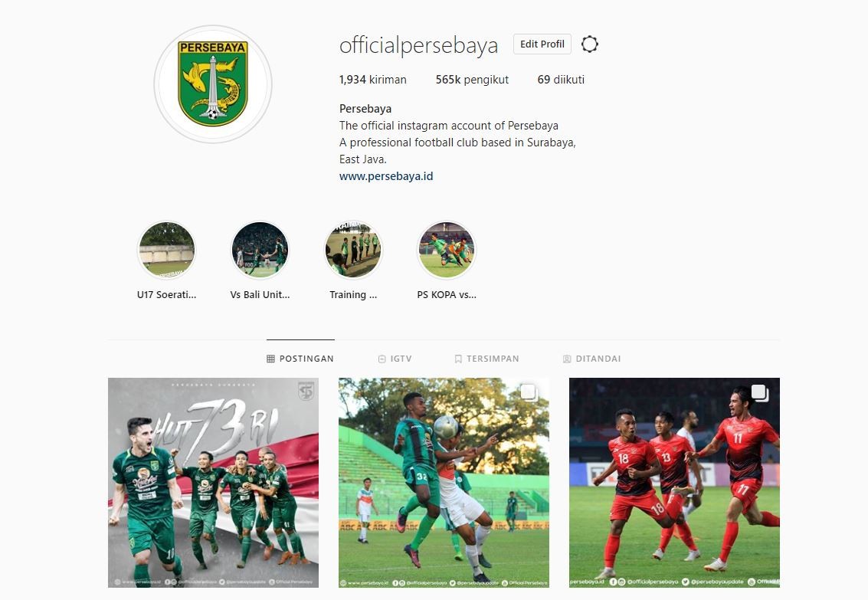Open the U17 Soerati... story highlight

[166, 250]
